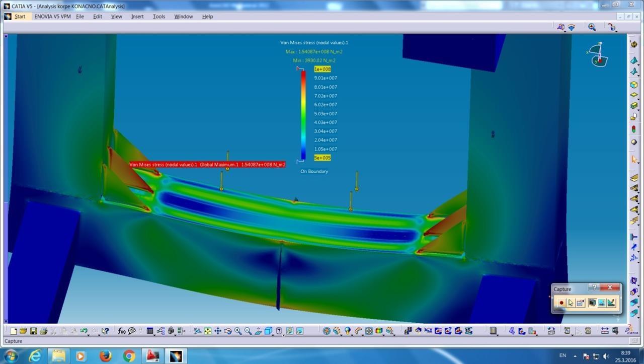Toggle the Select mode arrow in Capture
The height and width of the screenshot is (364, 644).
(571, 303)
